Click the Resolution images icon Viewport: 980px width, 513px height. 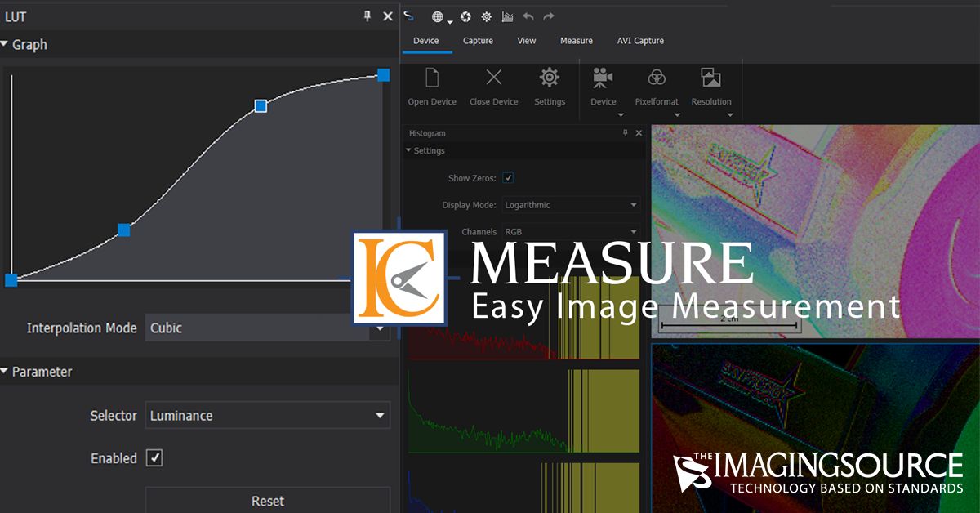710,78
